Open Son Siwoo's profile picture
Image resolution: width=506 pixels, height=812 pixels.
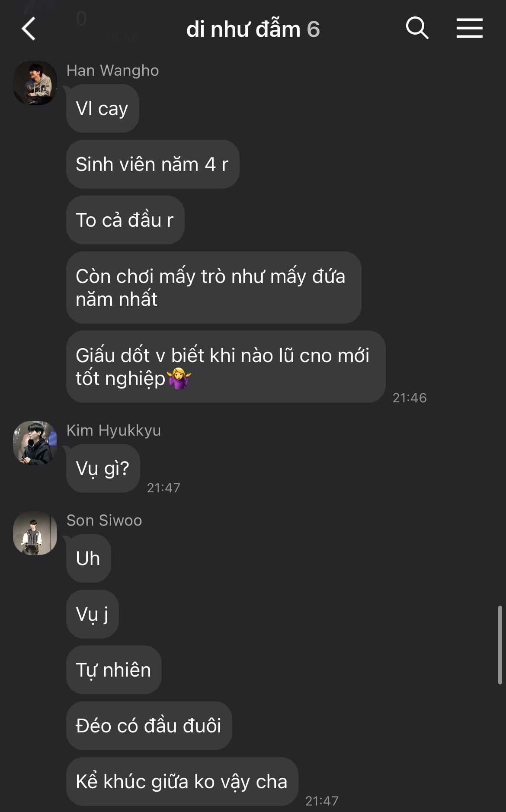click(x=35, y=533)
